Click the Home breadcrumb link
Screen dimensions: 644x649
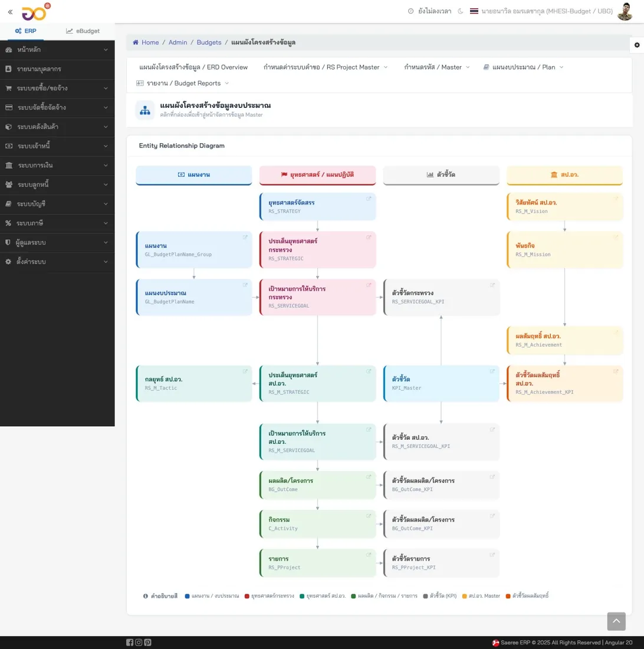coord(150,42)
